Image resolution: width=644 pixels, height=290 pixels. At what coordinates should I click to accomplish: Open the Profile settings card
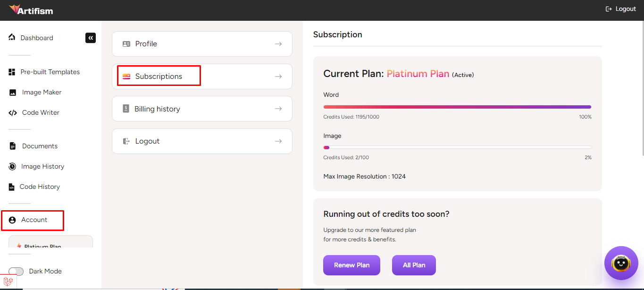[x=202, y=44]
